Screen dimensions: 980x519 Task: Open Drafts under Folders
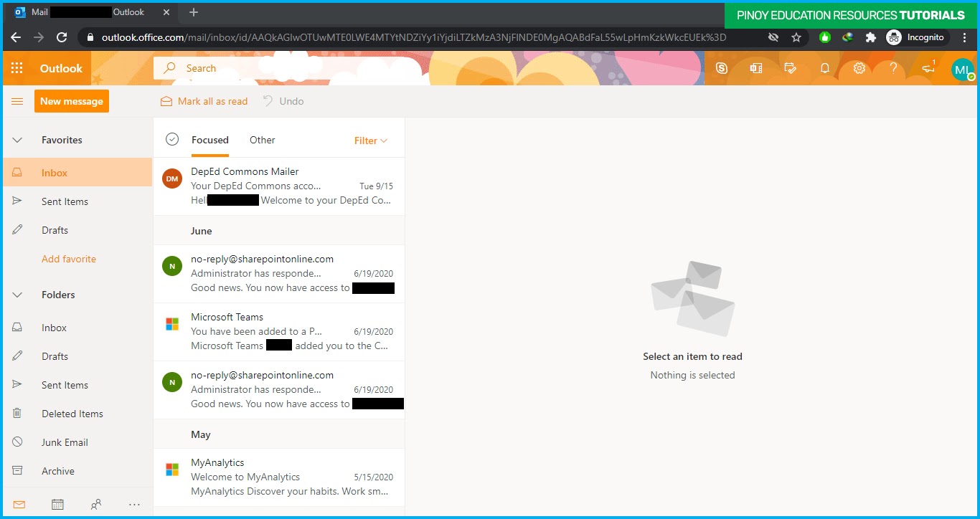coord(77,356)
